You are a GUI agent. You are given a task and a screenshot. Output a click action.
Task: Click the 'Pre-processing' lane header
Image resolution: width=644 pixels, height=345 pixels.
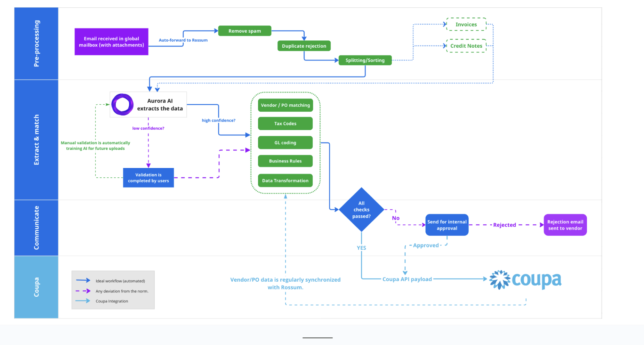(x=36, y=43)
